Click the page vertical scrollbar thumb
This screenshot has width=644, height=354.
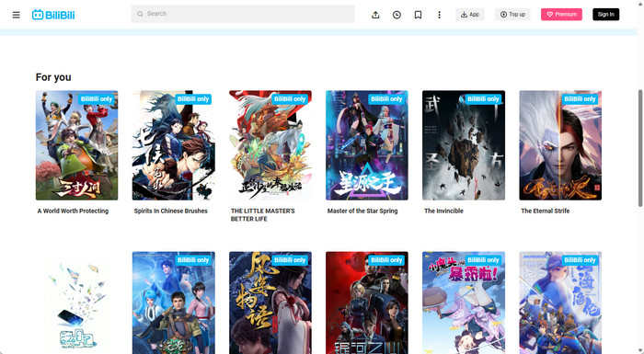[640, 148]
